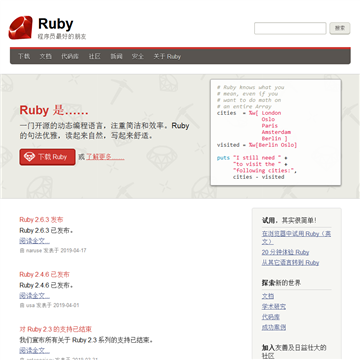Focus the search text field
This screenshot has height=360, width=360.
[x=290, y=28]
